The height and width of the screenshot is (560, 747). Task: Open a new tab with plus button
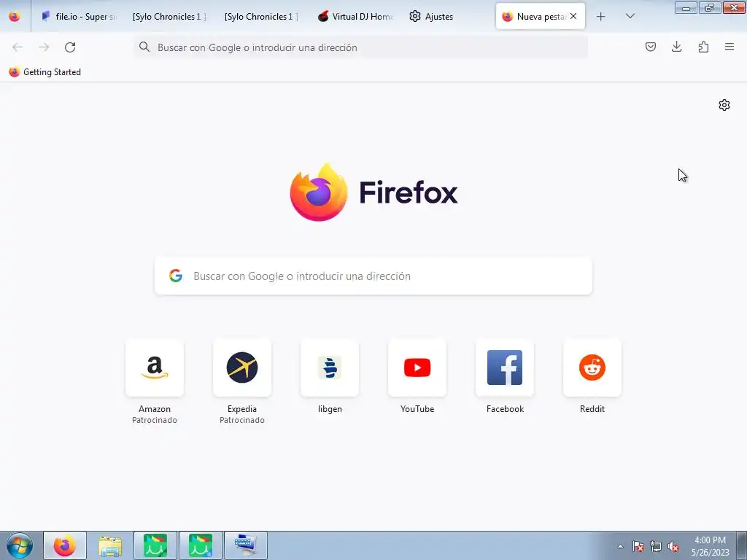[601, 17]
